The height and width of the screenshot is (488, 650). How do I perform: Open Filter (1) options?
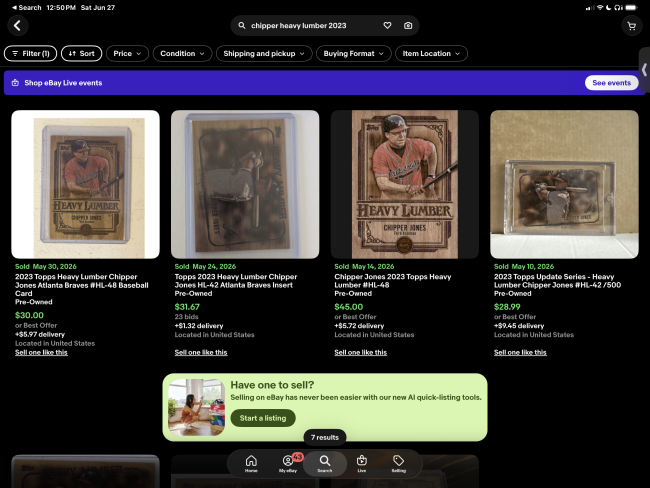(x=30, y=53)
